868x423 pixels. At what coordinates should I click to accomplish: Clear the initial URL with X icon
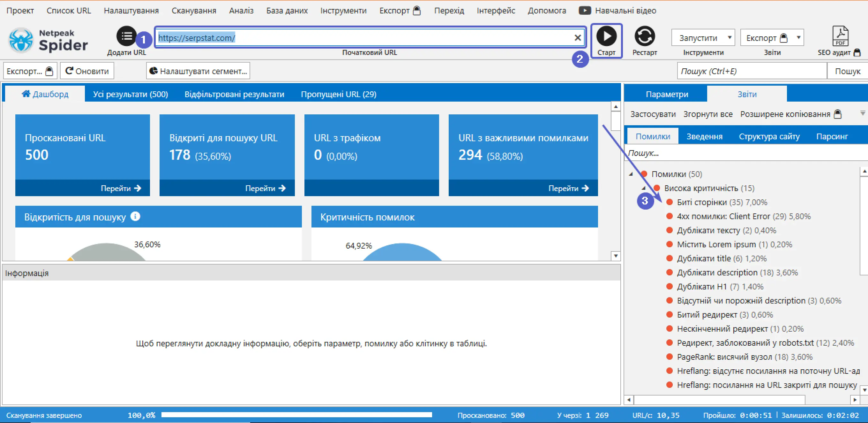(x=578, y=37)
